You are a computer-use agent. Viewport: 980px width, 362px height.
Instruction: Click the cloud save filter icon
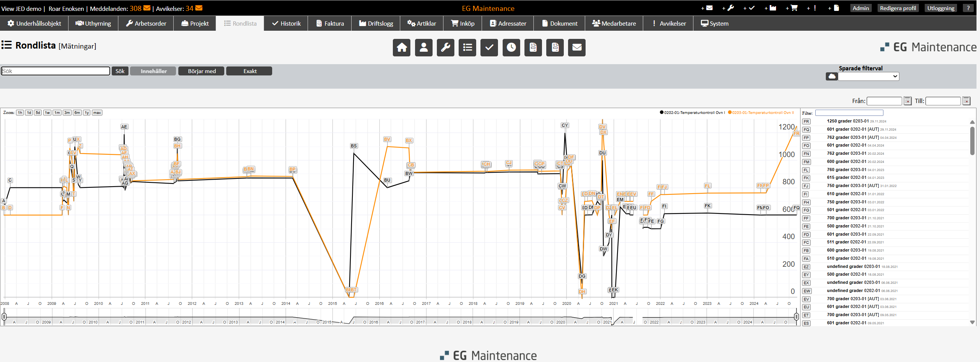(832, 77)
